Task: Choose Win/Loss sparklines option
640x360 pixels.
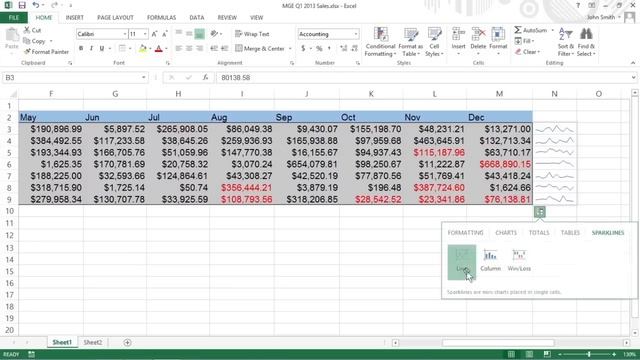Action: click(519, 260)
